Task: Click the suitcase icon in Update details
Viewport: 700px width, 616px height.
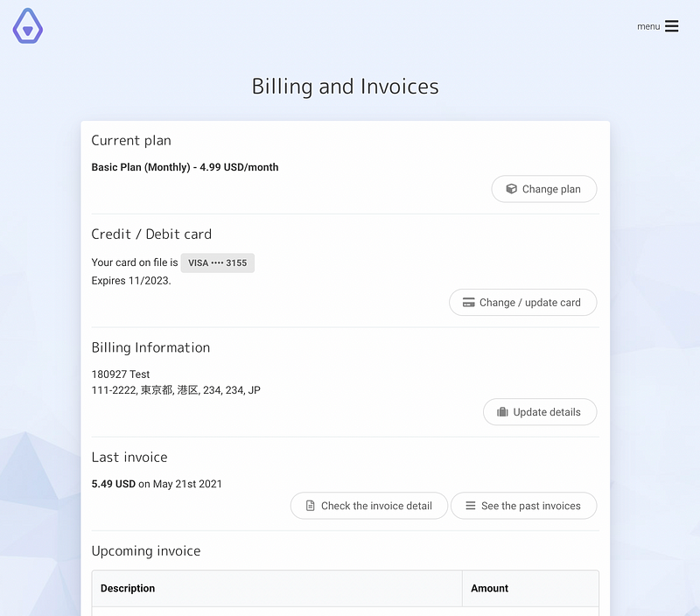Action: tap(502, 411)
